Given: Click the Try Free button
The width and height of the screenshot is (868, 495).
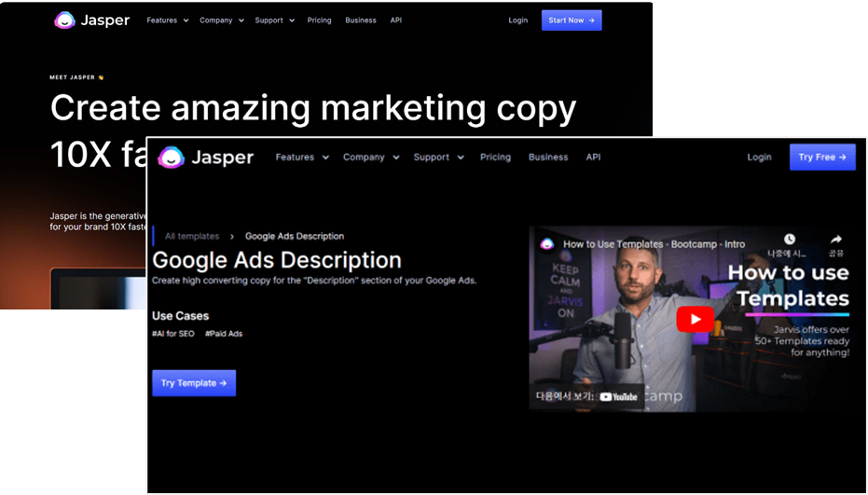Looking at the screenshot, I should [822, 158].
